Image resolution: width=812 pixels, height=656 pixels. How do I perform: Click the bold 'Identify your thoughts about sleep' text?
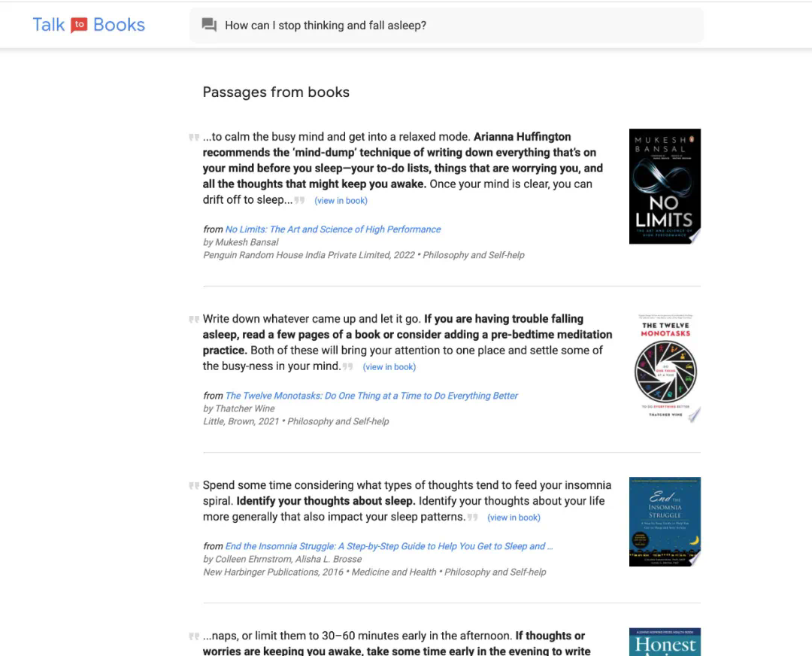(326, 501)
